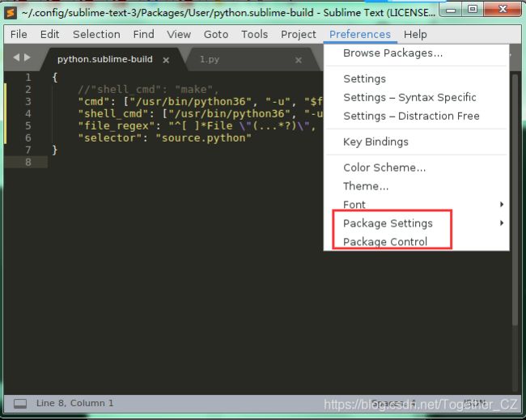The height and width of the screenshot is (420, 526).
Task: Click the "file_regex" key in line 5
Action: 118,126
